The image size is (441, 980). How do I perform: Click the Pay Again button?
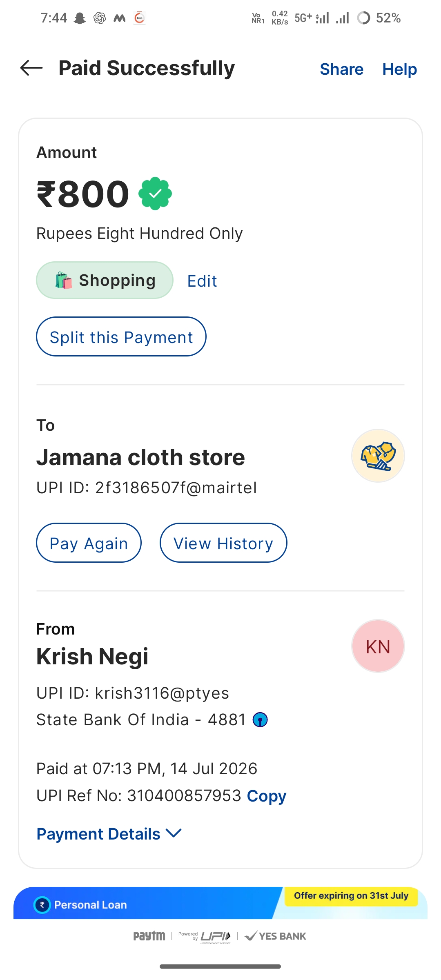89,543
